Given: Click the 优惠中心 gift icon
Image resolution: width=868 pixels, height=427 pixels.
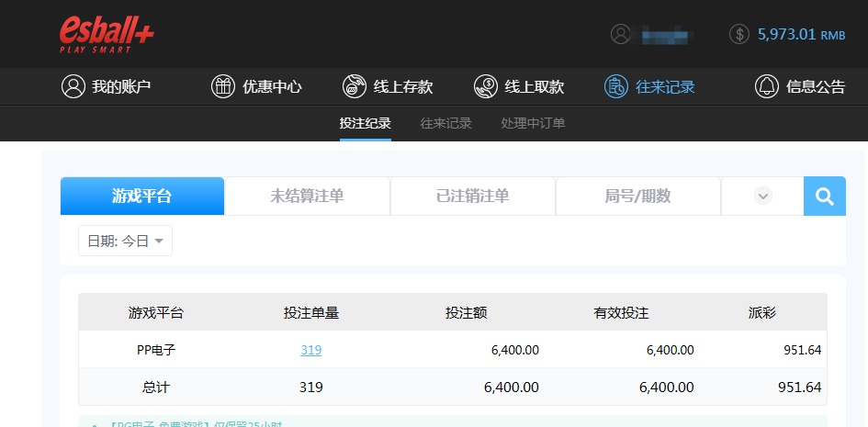Looking at the screenshot, I should (223, 87).
